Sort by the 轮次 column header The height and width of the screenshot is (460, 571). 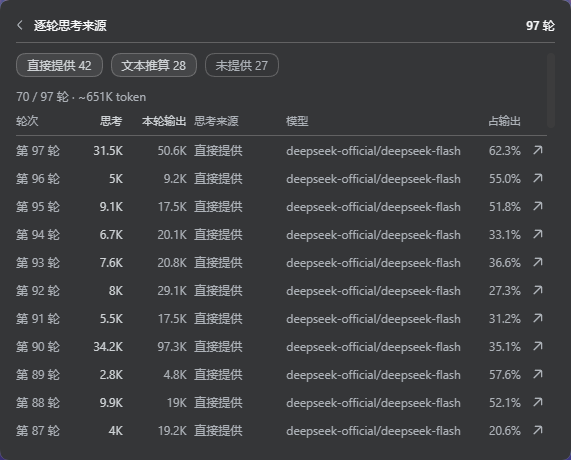(27, 121)
